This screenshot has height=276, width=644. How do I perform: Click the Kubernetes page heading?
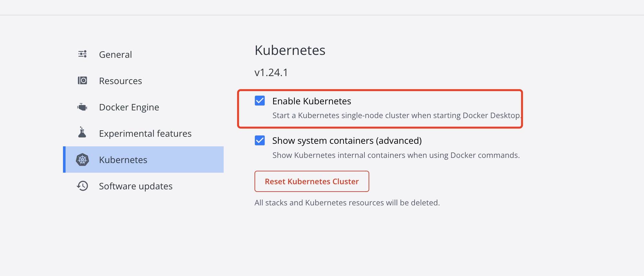(x=290, y=50)
